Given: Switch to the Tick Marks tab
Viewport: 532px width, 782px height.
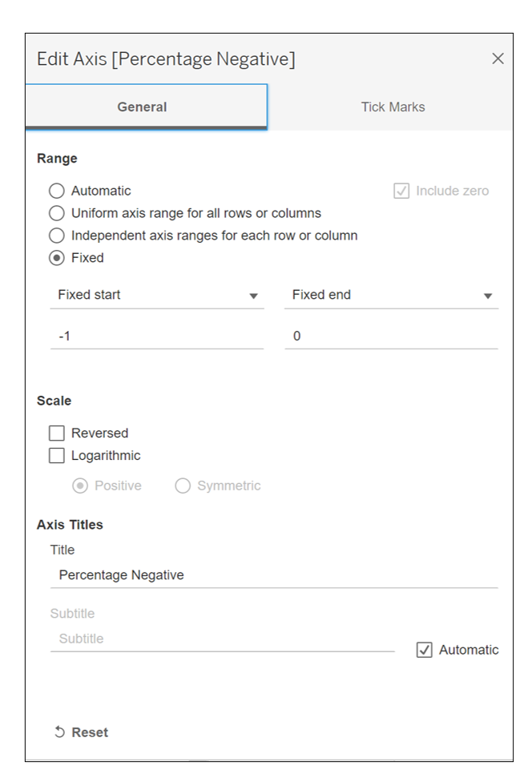Looking at the screenshot, I should 393,107.
